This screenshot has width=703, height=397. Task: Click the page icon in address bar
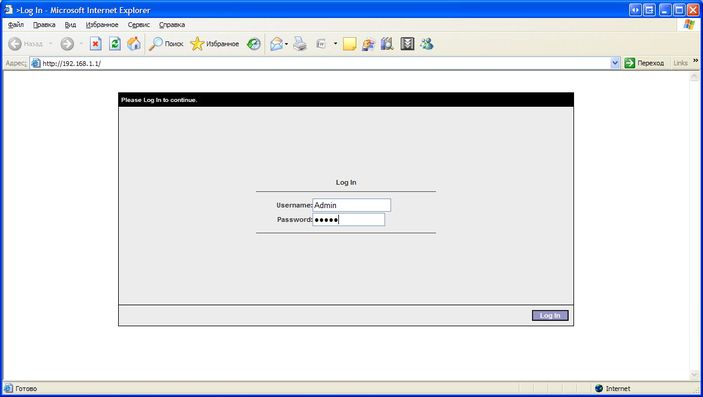coord(36,63)
